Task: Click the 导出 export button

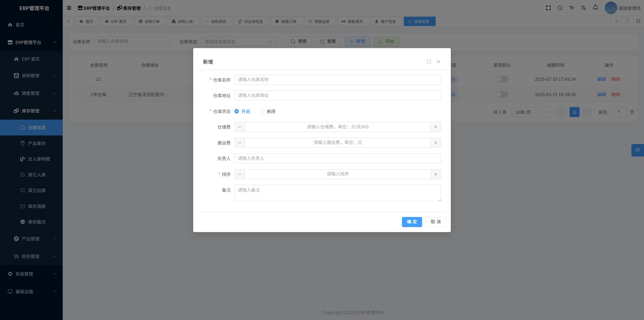Action: 386,42
